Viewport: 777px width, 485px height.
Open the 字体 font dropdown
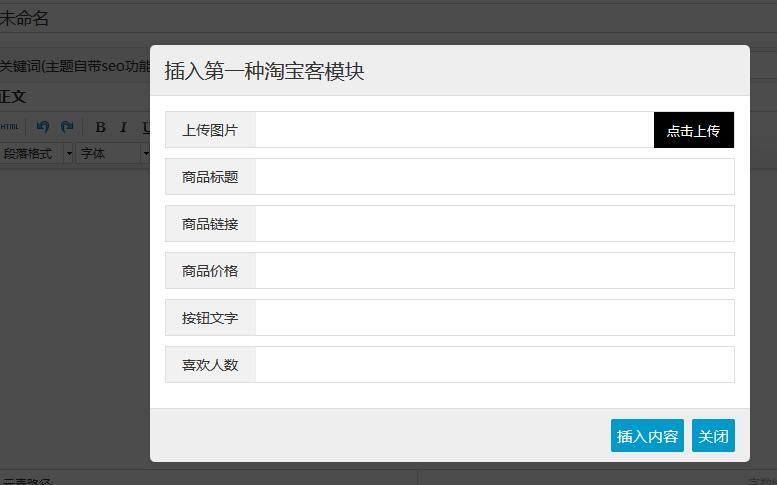pos(113,154)
